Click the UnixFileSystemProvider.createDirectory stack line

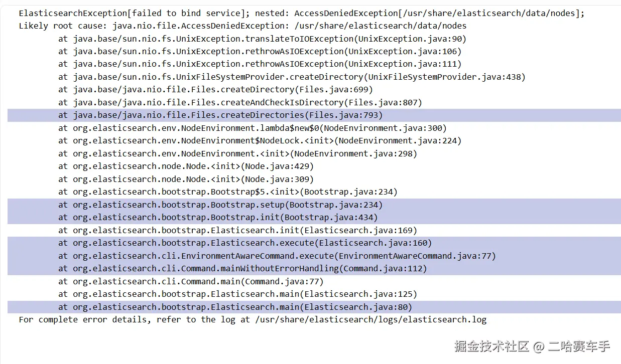[292, 77]
